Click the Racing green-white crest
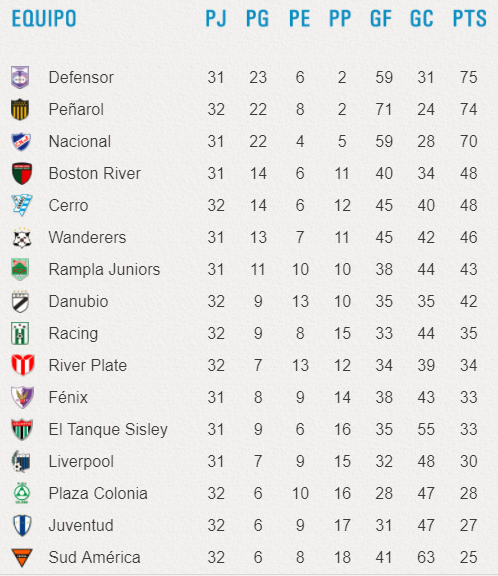 [x=20, y=334]
